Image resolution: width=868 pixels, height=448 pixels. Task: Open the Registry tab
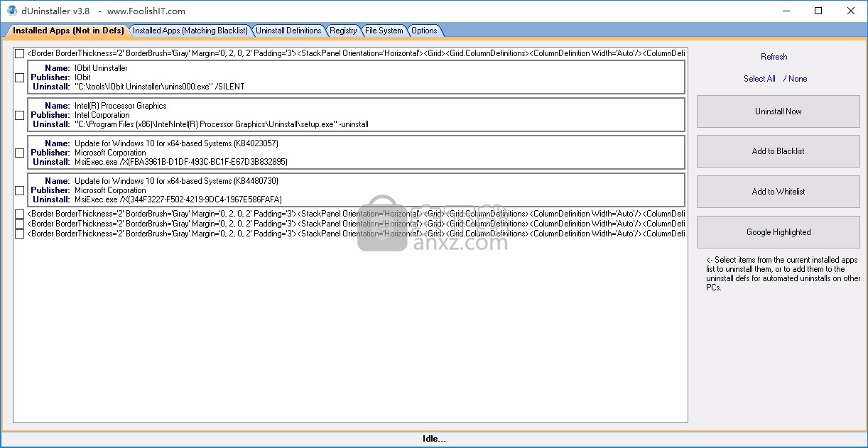tap(344, 31)
